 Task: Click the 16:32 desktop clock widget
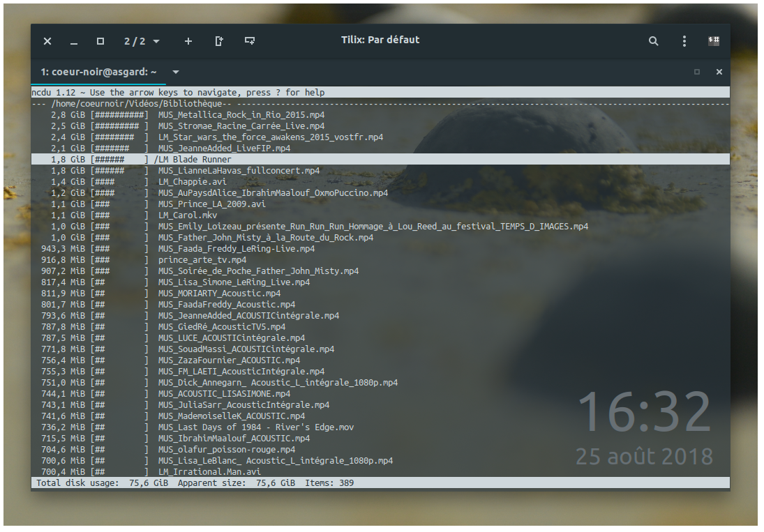point(644,412)
